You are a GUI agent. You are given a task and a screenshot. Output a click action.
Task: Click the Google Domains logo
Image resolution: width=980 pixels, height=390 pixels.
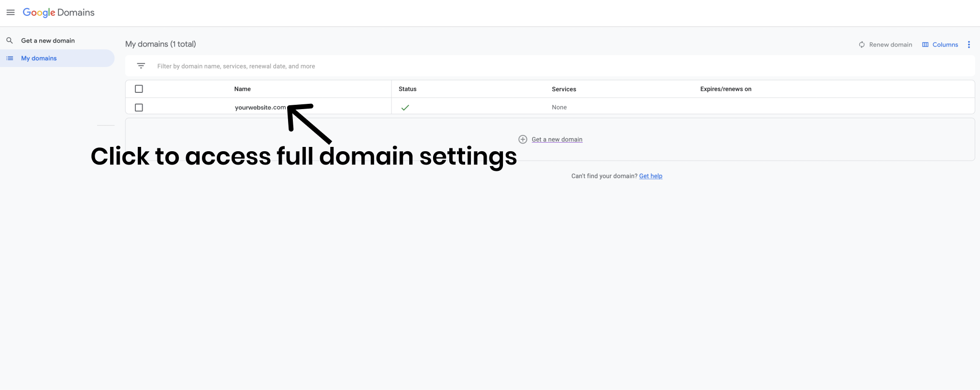pyautogui.click(x=58, y=12)
